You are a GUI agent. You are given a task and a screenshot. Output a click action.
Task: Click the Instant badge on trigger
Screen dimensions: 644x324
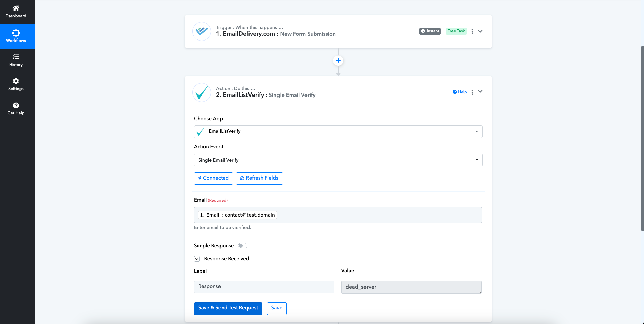(x=430, y=31)
